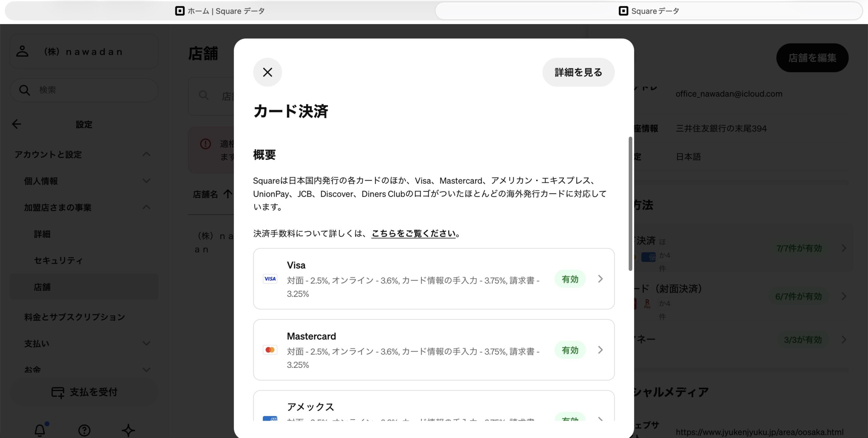
Task: Click the Visa 有効 status badge
Action: pos(570,279)
